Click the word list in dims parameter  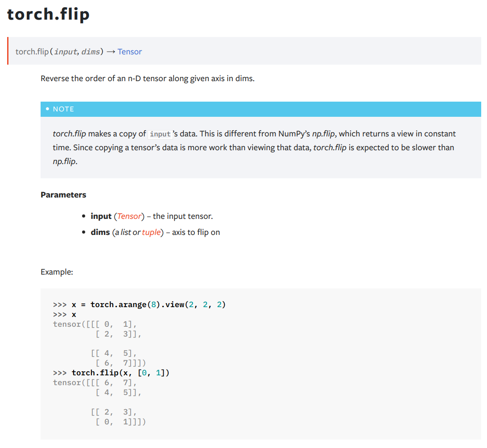click(126, 232)
